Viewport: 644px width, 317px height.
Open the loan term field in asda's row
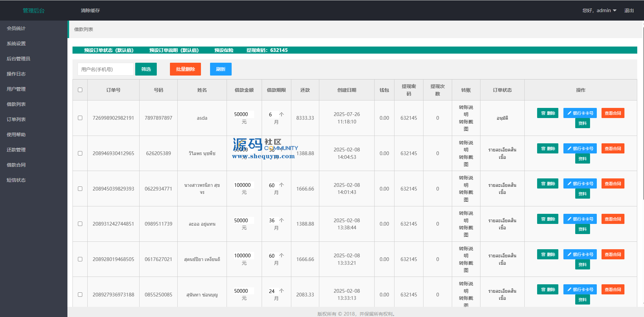click(x=272, y=115)
